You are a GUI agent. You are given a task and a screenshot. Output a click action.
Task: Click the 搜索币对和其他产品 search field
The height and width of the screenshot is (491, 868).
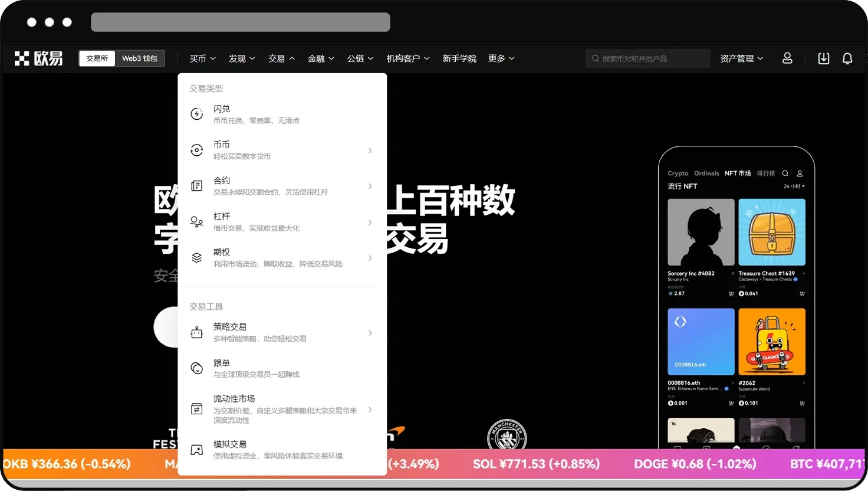click(x=647, y=58)
